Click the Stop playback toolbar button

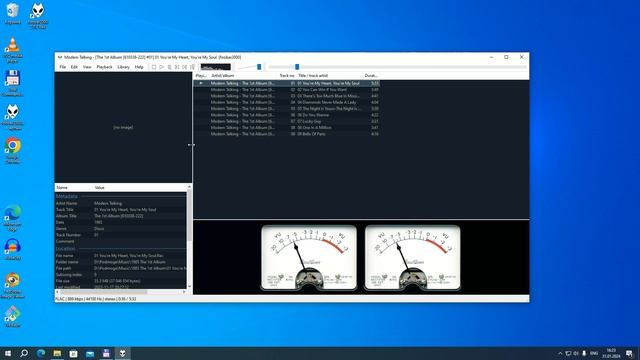point(154,67)
